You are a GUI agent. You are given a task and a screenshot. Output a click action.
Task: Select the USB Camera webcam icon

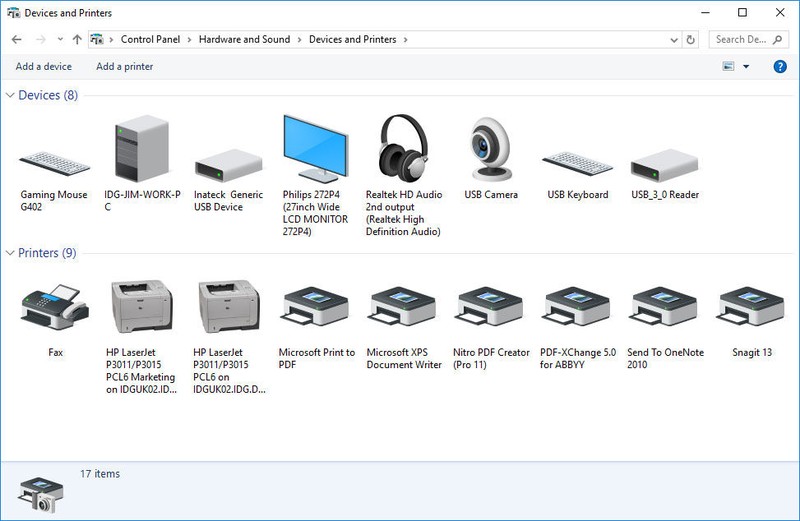coord(491,150)
